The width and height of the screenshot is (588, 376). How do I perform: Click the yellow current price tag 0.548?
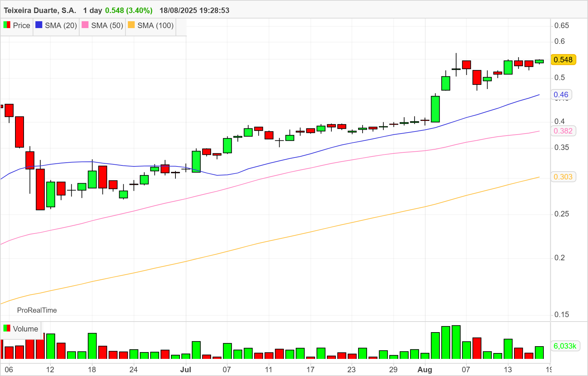563,60
